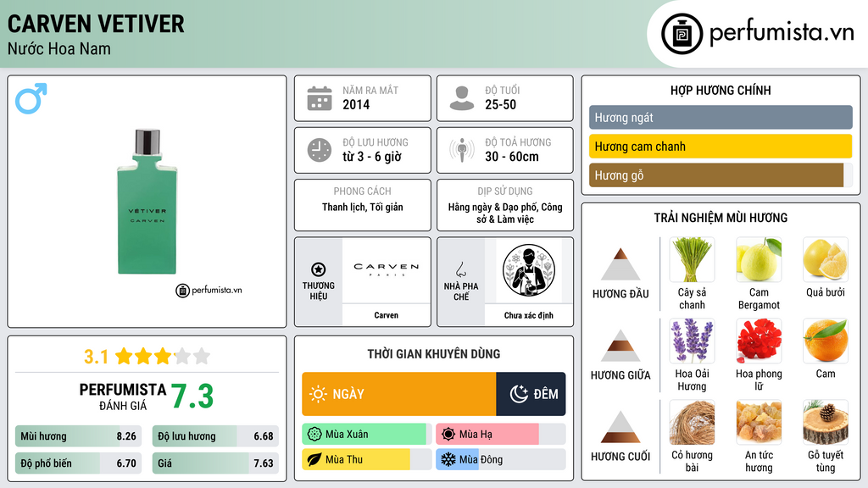
Task: Click the sillage icon beside Độ toả hương
Action: pyautogui.click(x=462, y=150)
